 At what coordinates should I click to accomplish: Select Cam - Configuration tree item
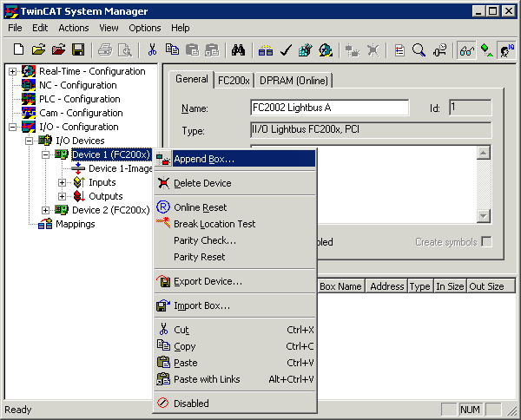(x=81, y=113)
